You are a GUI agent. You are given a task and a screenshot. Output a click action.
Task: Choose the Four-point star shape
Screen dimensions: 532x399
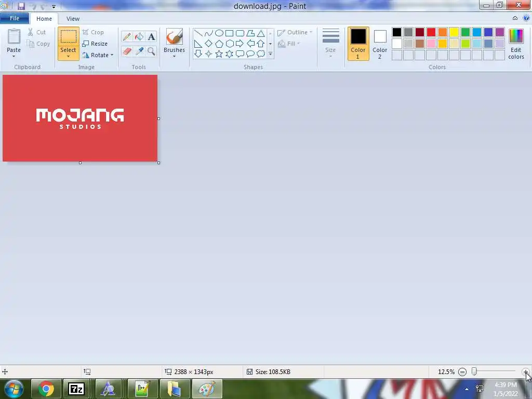(209, 54)
